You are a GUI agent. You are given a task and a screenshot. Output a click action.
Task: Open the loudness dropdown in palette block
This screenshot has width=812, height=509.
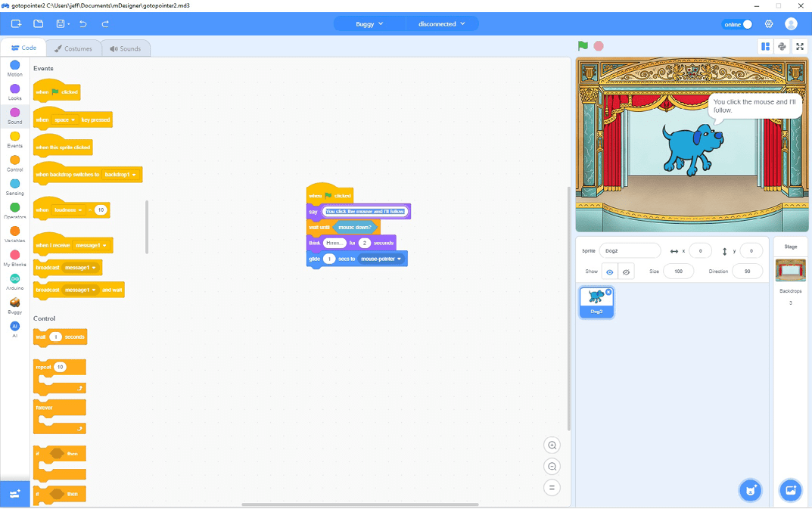point(68,210)
